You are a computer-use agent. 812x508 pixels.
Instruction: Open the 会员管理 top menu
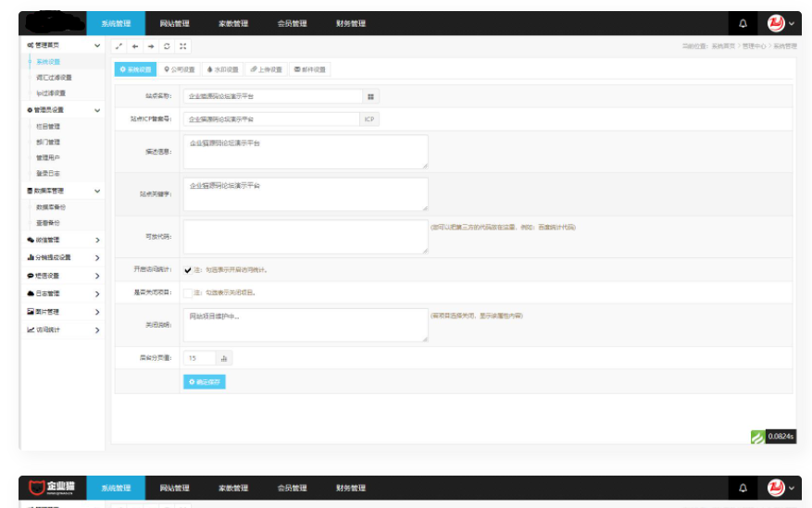292,23
